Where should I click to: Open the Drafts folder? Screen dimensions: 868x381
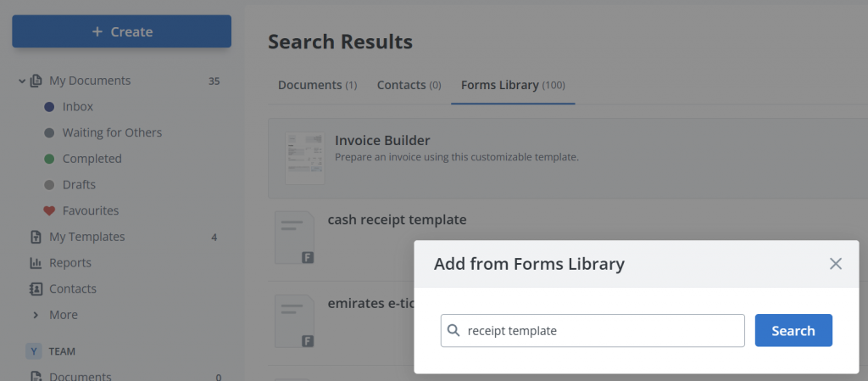click(x=79, y=184)
